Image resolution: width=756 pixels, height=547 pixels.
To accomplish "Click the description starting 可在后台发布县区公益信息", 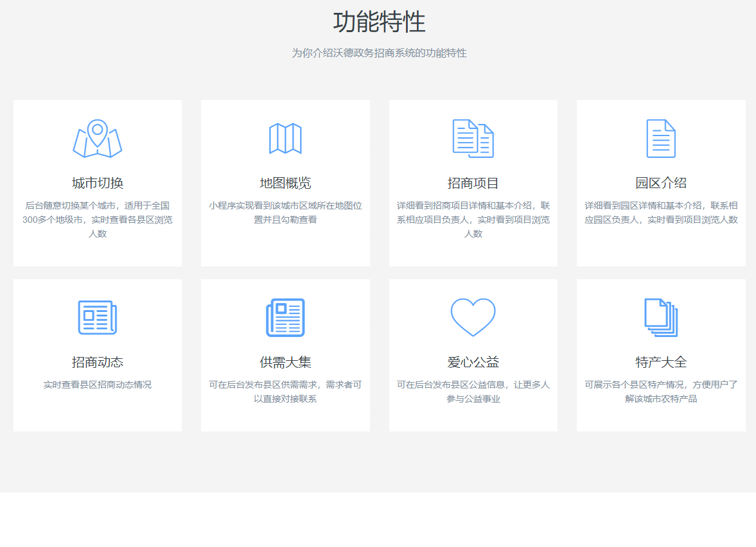I will click(x=473, y=392).
